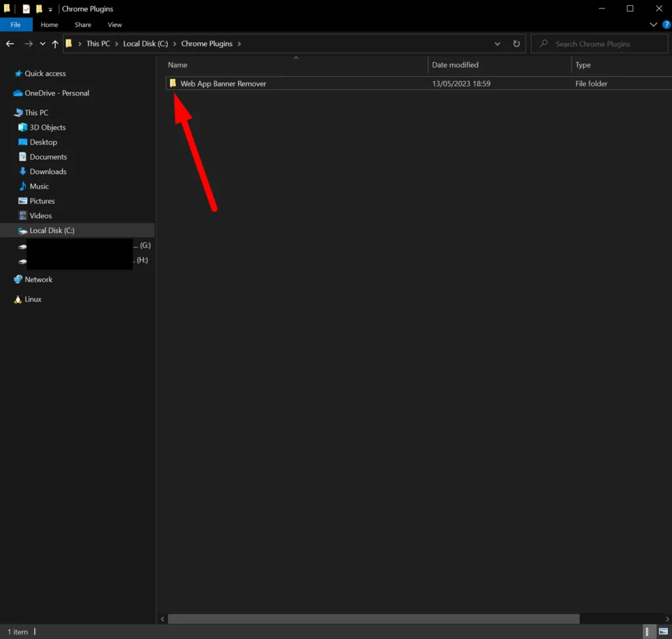Viewport: 672px width, 639px height.
Task: Open the customize quick access toolbar dropdown
Action: (x=51, y=10)
